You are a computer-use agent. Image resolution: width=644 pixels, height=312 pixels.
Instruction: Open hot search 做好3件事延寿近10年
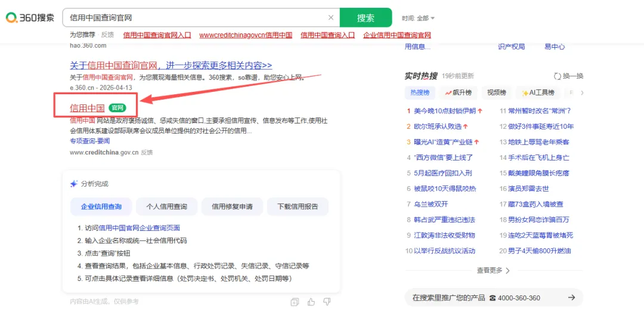tap(541, 126)
